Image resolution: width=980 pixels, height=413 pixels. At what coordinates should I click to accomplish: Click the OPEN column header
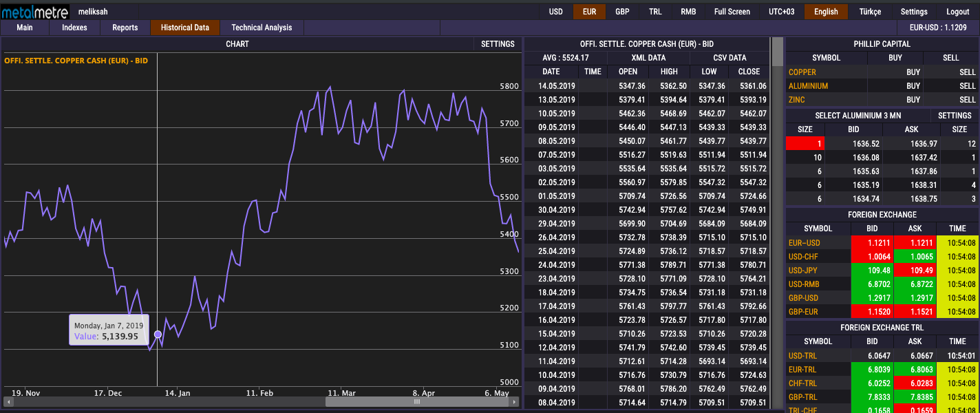point(628,72)
